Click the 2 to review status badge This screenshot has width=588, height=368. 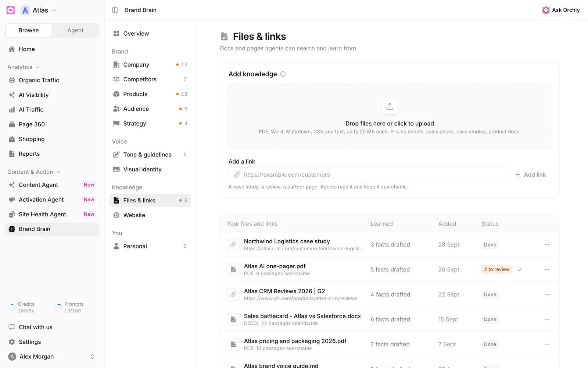(x=497, y=269)
